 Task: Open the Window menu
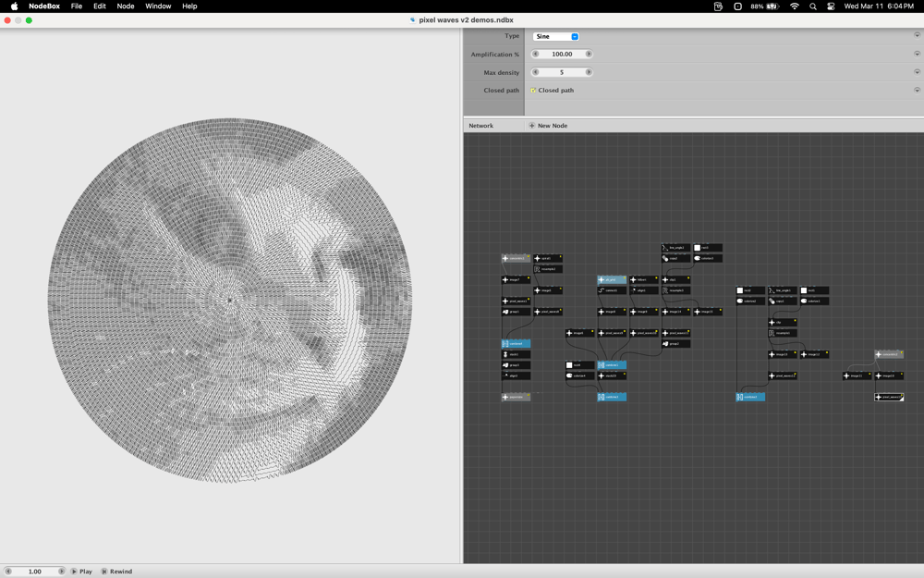(158, 6)
